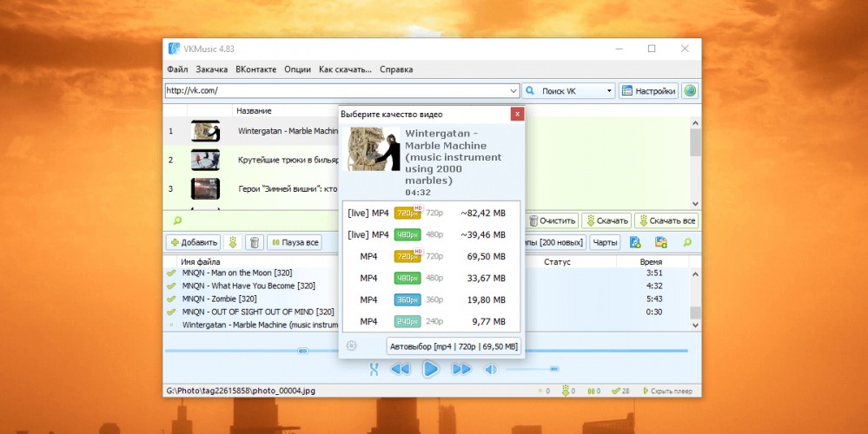Click the blue 360 quality badge
This screenshot has width=868, height=434.
(x=407, y=299)
